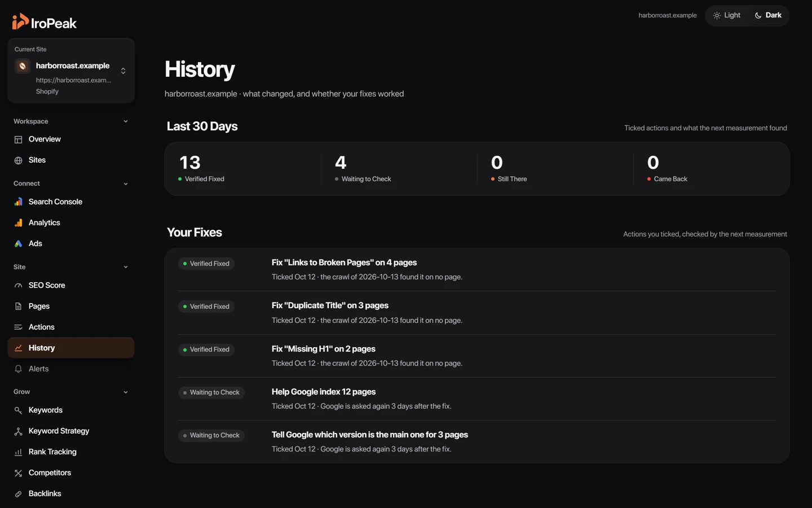Click the Competitors crossed tools icon
The image size is (812, 508).
18,473
